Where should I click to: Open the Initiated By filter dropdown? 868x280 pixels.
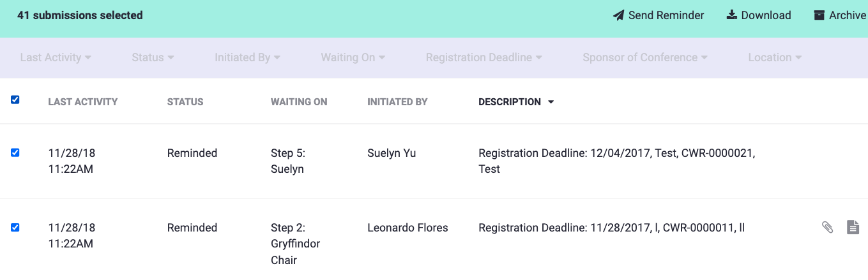[x=247, y=57]
